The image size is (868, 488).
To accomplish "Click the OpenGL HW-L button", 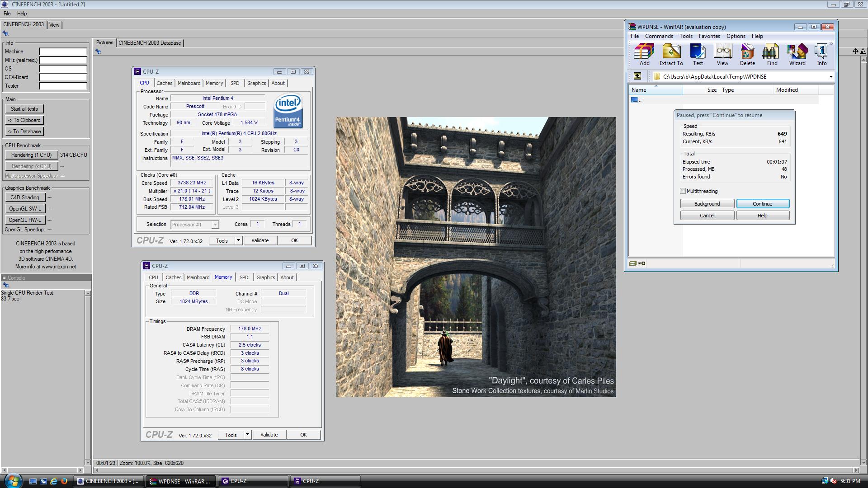I will (25, 220).
